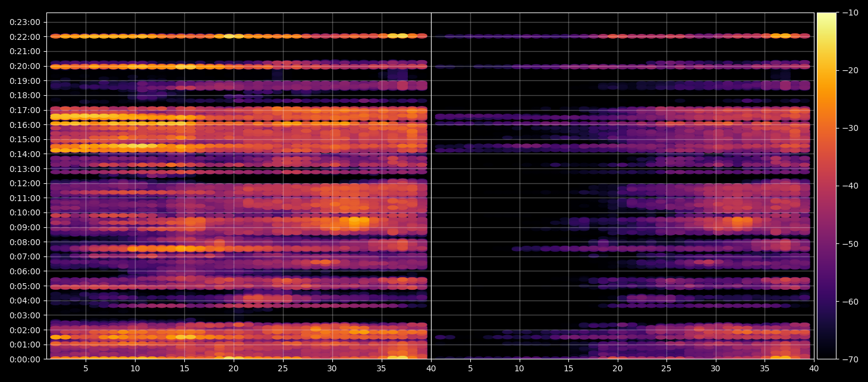The image size is (868, 382).
Task: Click the 0:07:00 y-axis tick label
Action: [25, 256]
